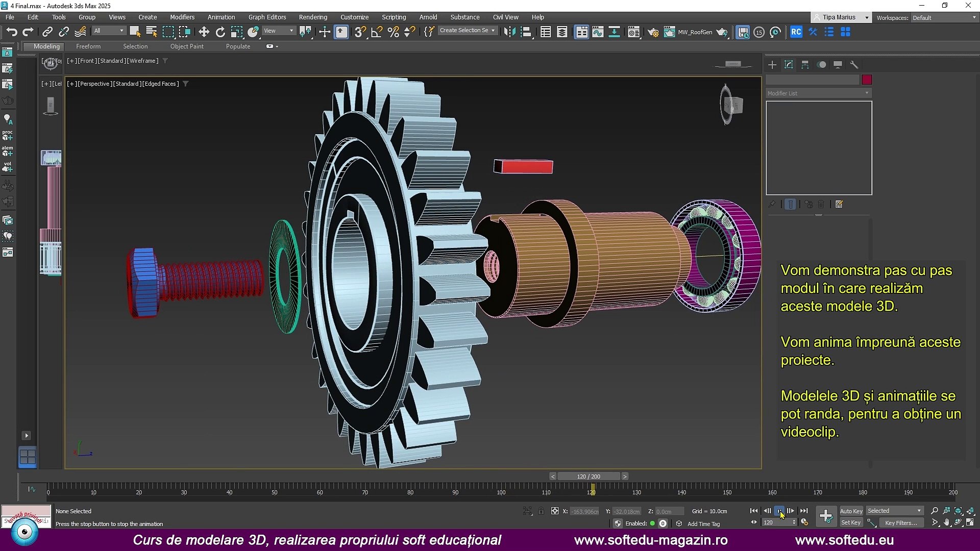Click the Go to End playback button
980x551 pixels.
(x=804, y=511)
